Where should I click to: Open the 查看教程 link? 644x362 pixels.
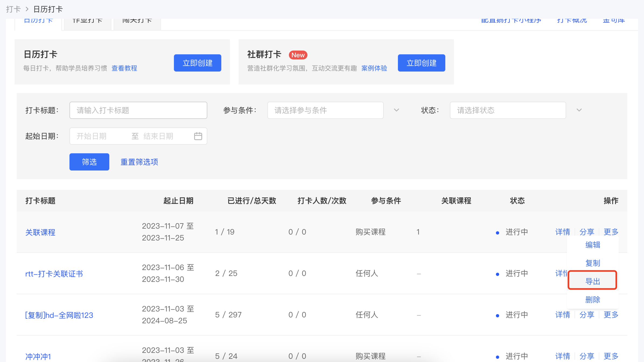point(124,68)
